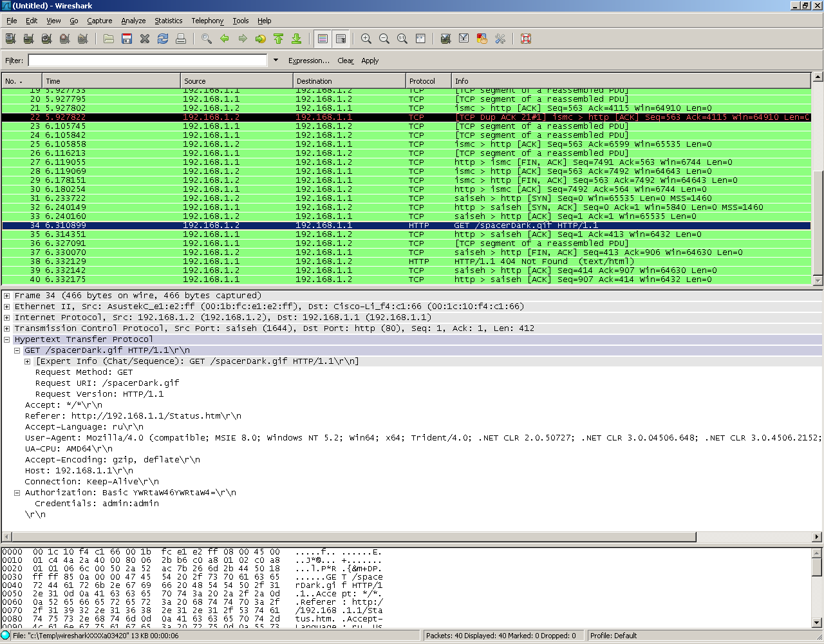Open the filter history dropdown arrow
This screenshot has width=824, height=644.
276,60
